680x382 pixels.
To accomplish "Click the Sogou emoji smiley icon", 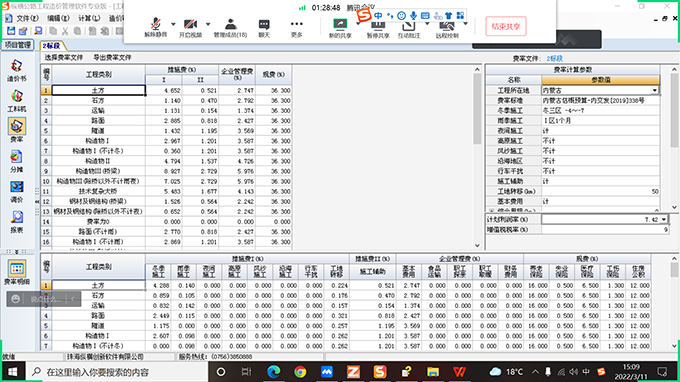I will click(402, 16).
